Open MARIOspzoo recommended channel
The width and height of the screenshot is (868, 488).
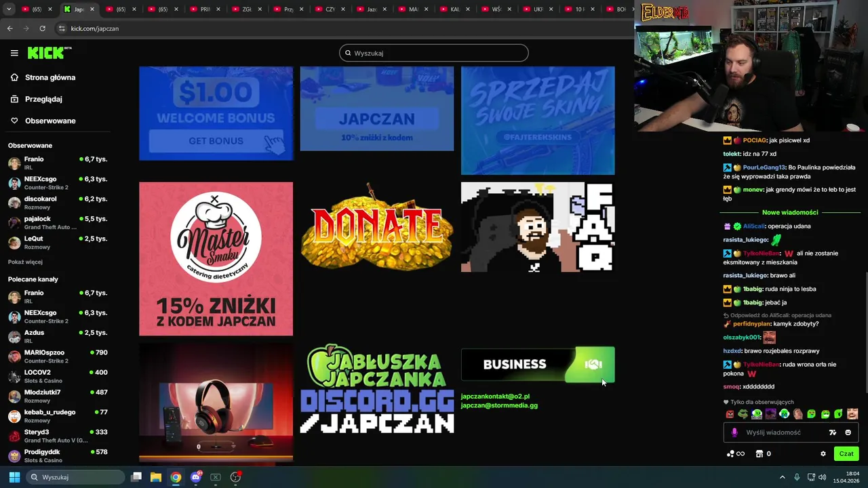click(58, 356)
